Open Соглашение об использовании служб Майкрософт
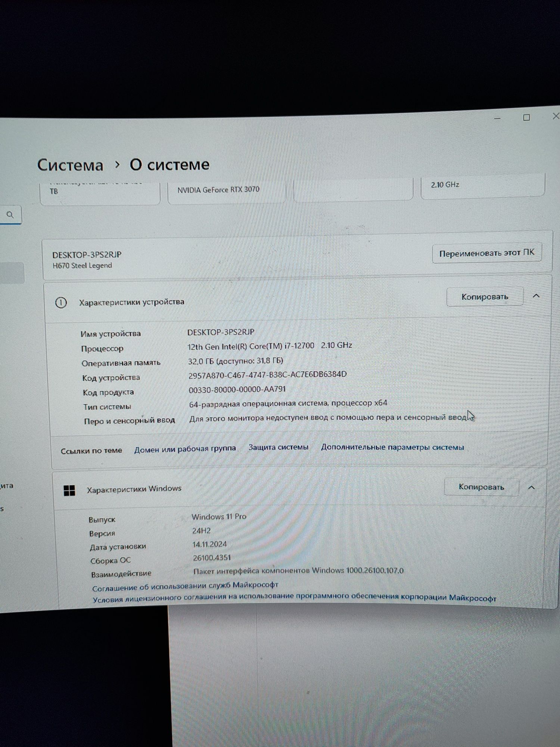560x747 pixels. click(x=185, y=586)
